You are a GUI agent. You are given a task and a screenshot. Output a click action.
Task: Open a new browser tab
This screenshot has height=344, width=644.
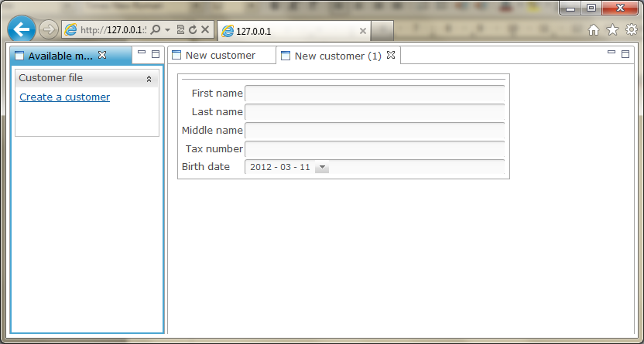click(x=382, y=31)
